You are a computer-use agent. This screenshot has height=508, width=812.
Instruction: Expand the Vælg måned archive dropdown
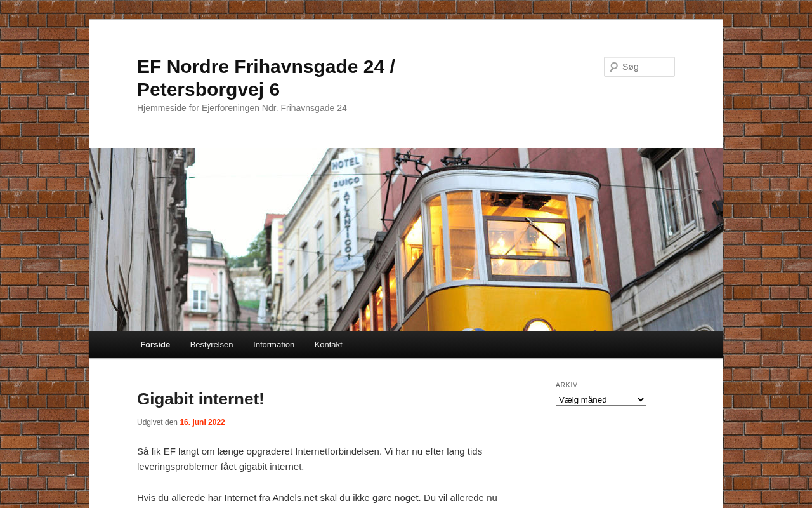pos(600,399)
